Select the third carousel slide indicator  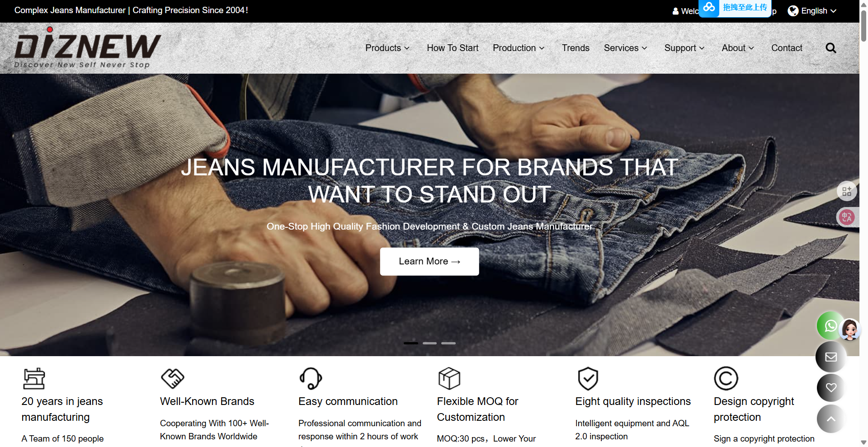[448, 343]
